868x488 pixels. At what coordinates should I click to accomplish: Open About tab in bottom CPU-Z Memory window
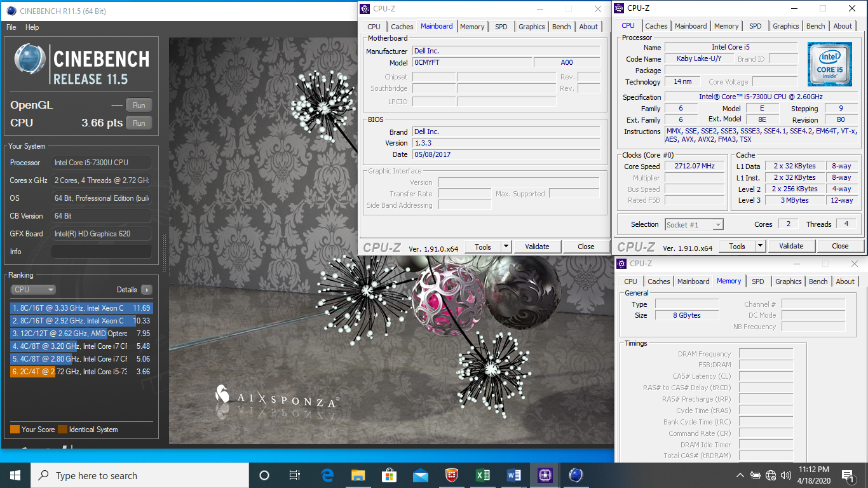point(845,281)
